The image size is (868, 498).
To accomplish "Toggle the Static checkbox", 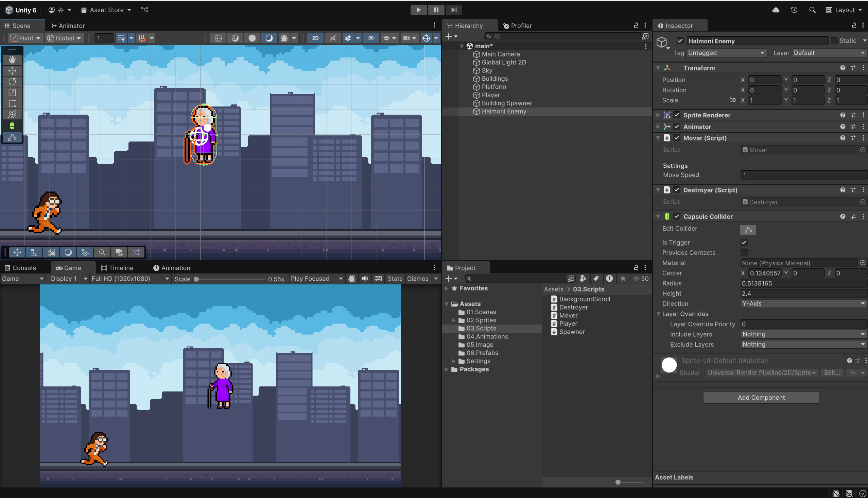I will pyautogui.click(x=834, y=41).
